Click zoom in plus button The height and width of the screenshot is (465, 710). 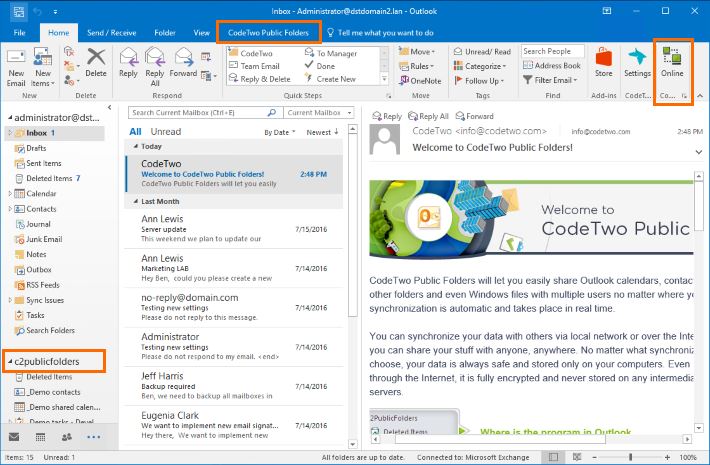[667, 457]
